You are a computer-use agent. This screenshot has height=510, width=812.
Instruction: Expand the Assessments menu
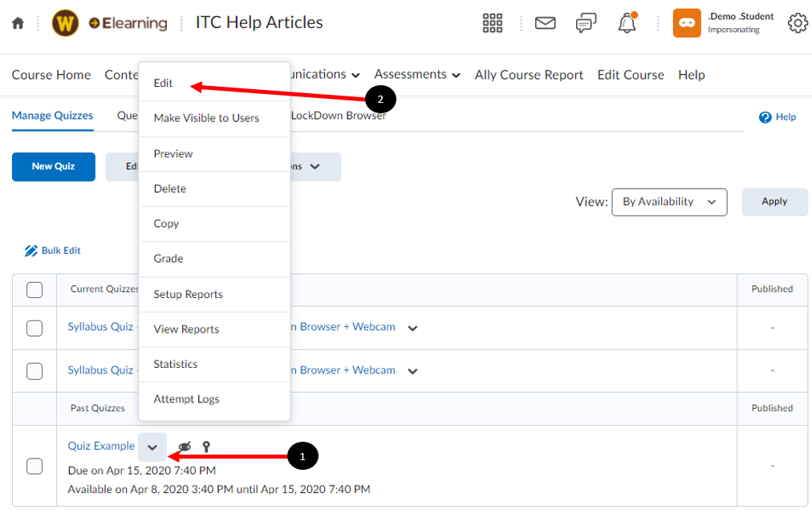tap(417, 75)
